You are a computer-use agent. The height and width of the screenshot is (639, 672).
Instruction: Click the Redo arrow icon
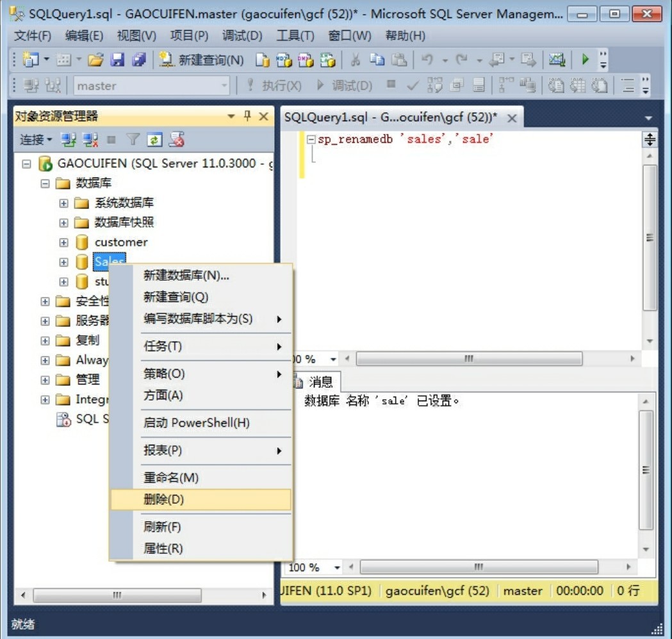click(462, 60)
